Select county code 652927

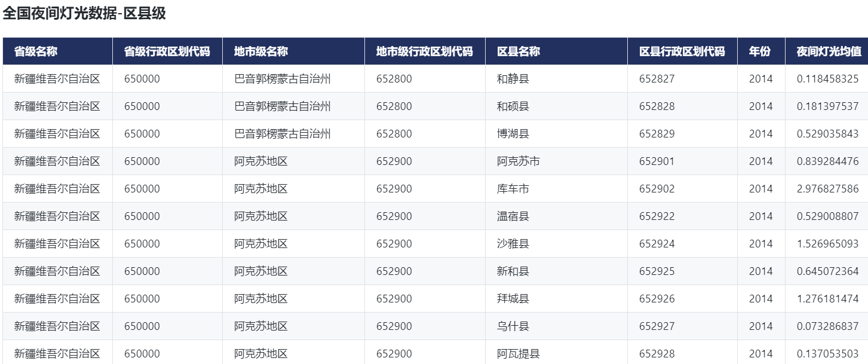coord(657,326)
